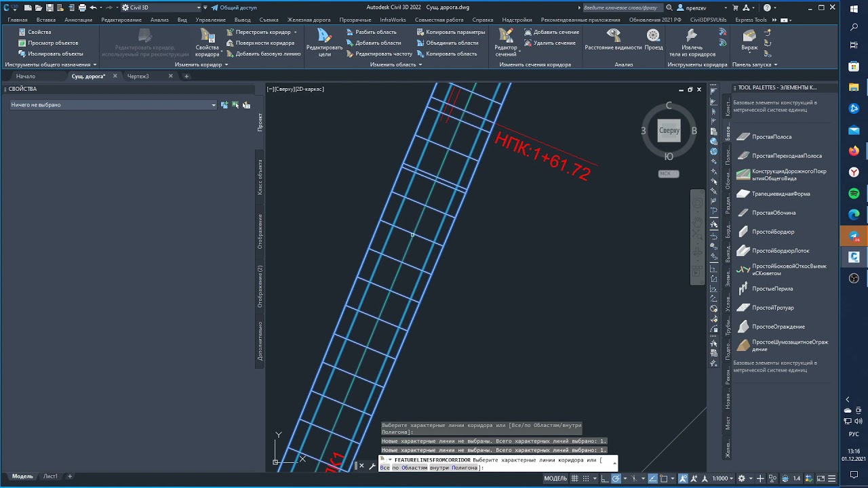
Task: Select ПростаяПолоса subassembly
Action: click(x=772, y=137)
